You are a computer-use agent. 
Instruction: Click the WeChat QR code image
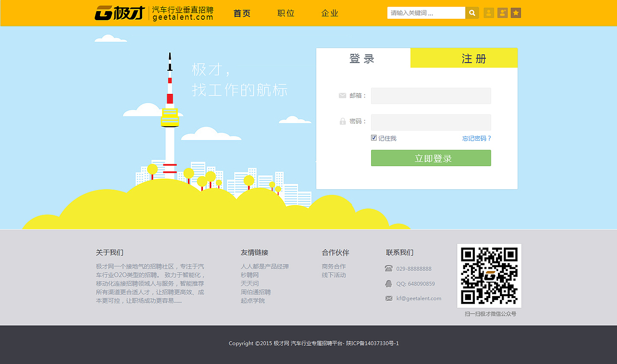[489, 275]
